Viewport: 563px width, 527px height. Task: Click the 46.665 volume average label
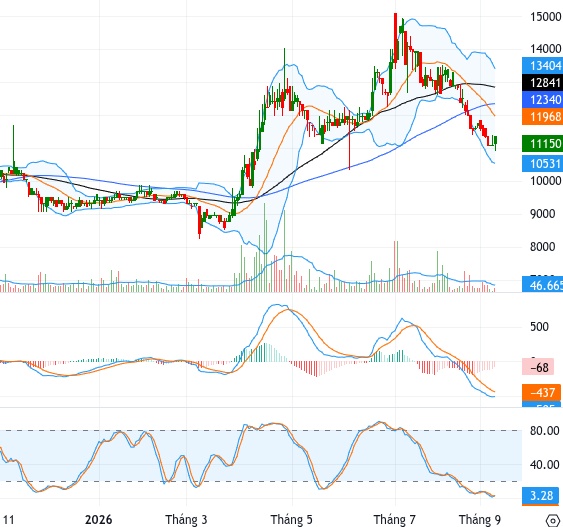point(543,285)
